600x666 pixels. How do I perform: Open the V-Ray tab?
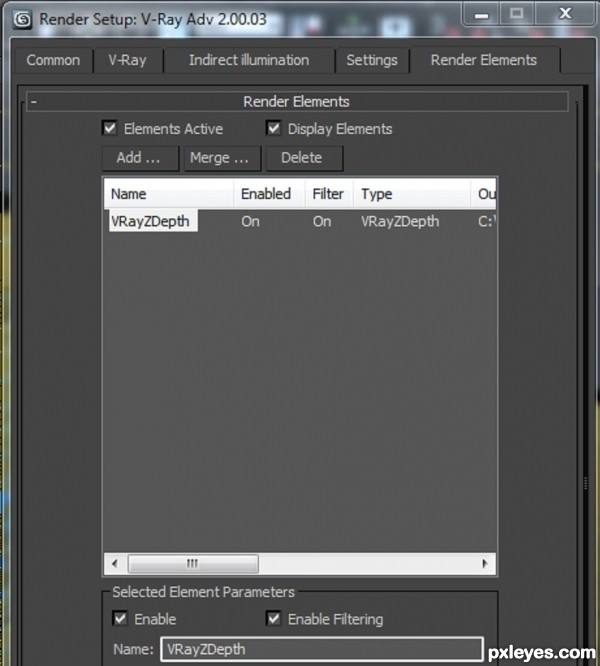coord(127,60)
